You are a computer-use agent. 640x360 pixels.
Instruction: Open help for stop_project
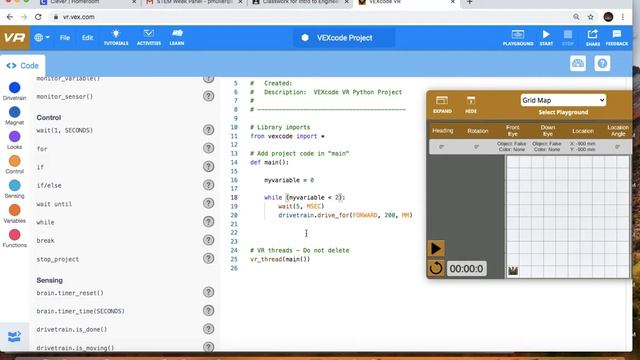click(209, 258)
